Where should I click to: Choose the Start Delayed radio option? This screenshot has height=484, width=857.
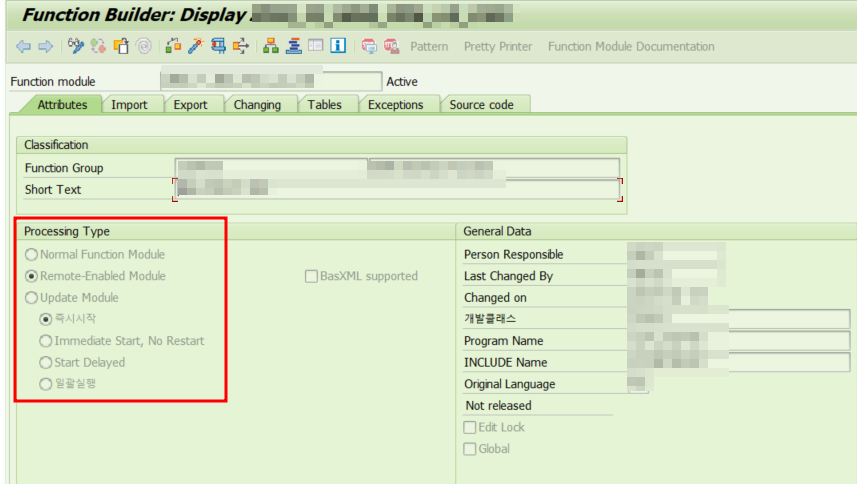click(45, 362)
